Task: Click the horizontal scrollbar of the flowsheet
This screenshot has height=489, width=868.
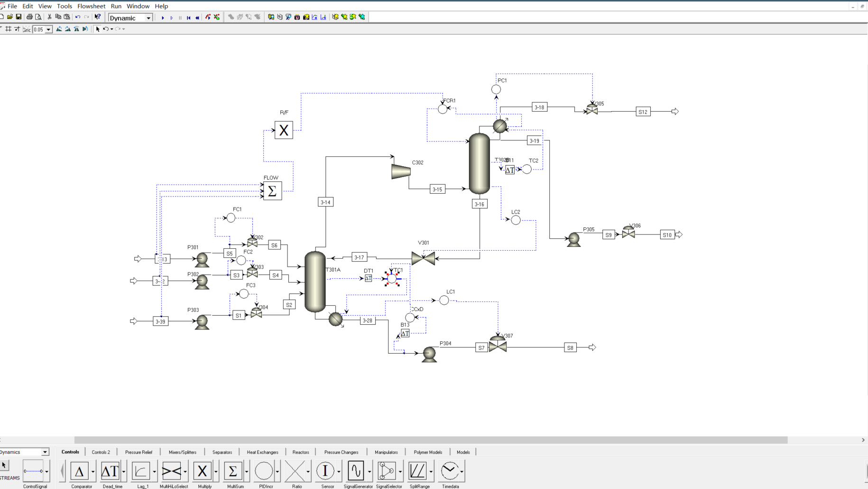Action: pyautogui.click(x=431, y=440)
